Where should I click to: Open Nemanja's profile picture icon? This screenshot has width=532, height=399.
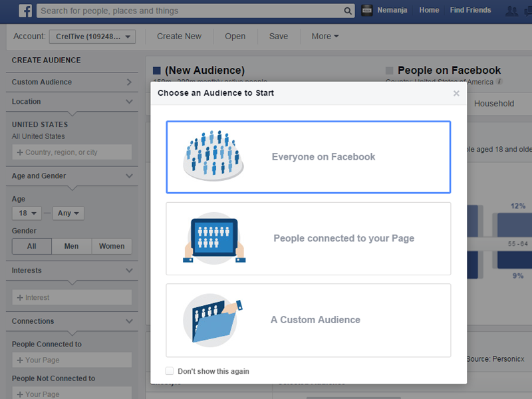[367, 10]
